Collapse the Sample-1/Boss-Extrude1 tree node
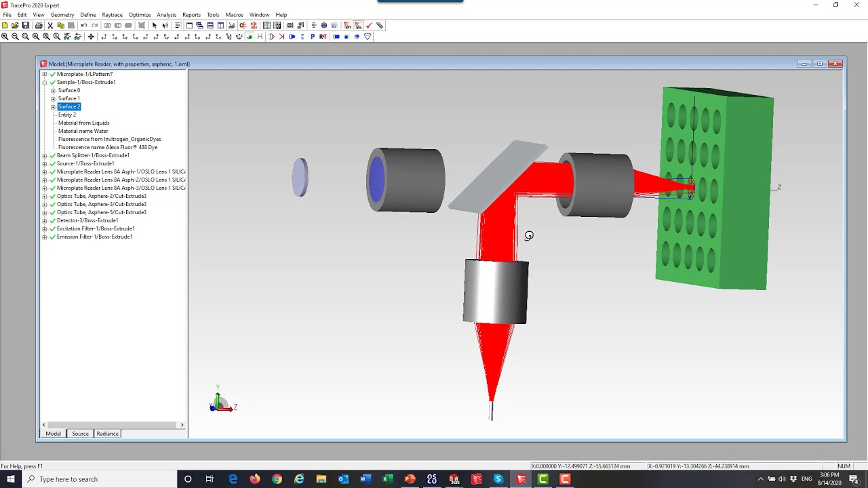This screenshot has height=488, width=868. pos(45,82)
